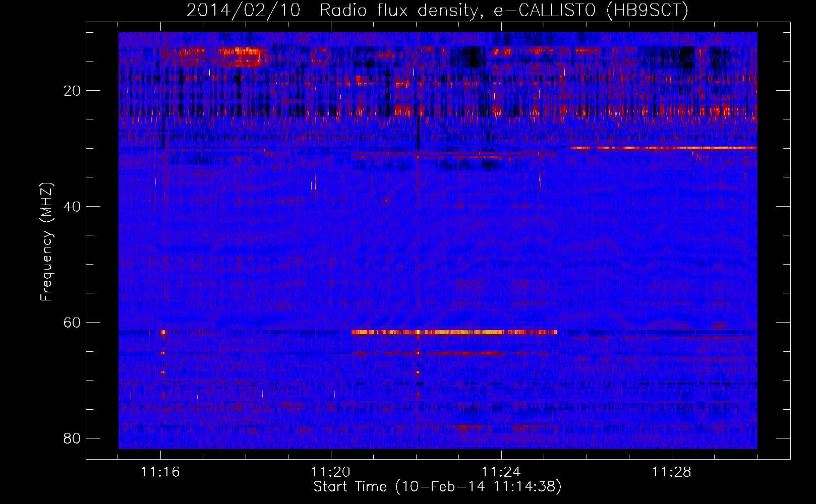The image size is (816, 504).
Task: Click the 20 MHz tick label
Action: pos(72,91)
